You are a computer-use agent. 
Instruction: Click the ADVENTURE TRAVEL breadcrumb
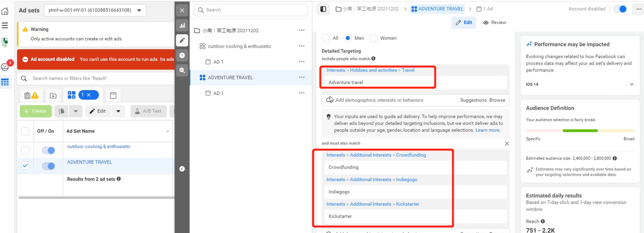tap(437, 9)
